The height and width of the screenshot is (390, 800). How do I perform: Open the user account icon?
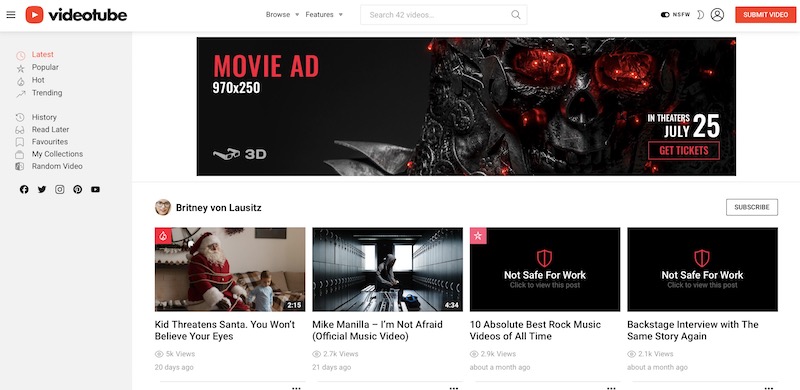point(717,15)
